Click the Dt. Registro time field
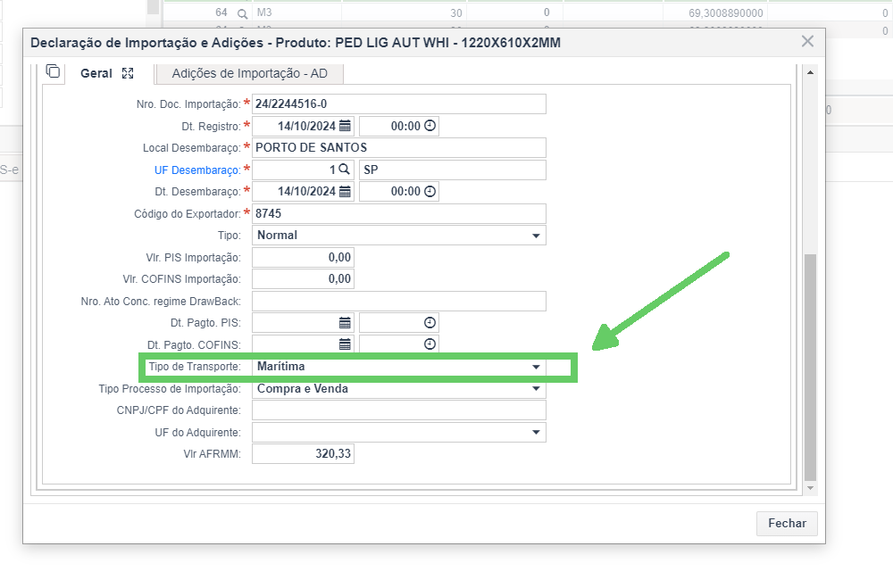The image size is (893, 588). [398, 126]
